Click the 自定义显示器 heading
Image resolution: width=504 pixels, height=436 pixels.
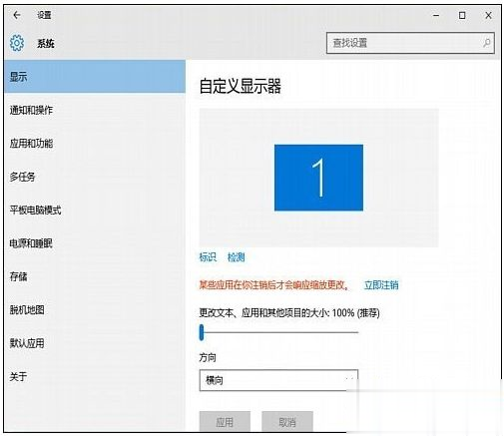(x=241, y=86)
